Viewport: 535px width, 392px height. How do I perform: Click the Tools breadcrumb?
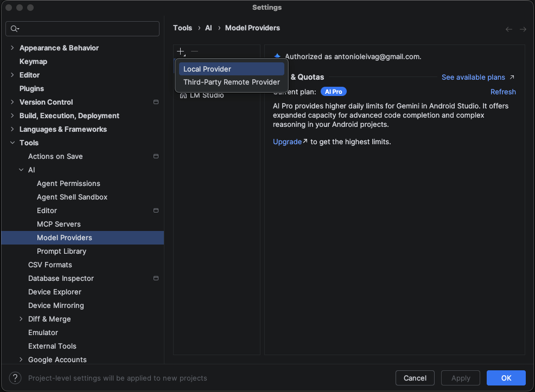pos(182,28)
